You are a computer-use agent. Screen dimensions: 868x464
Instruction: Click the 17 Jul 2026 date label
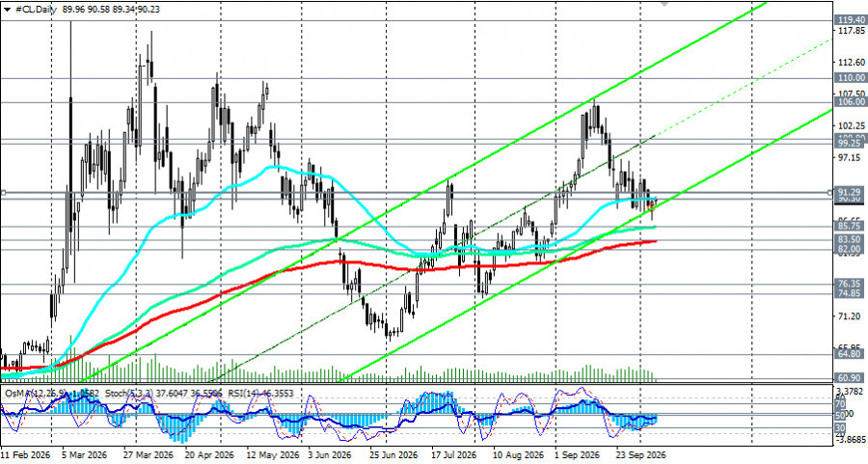[x=454, y=455]
